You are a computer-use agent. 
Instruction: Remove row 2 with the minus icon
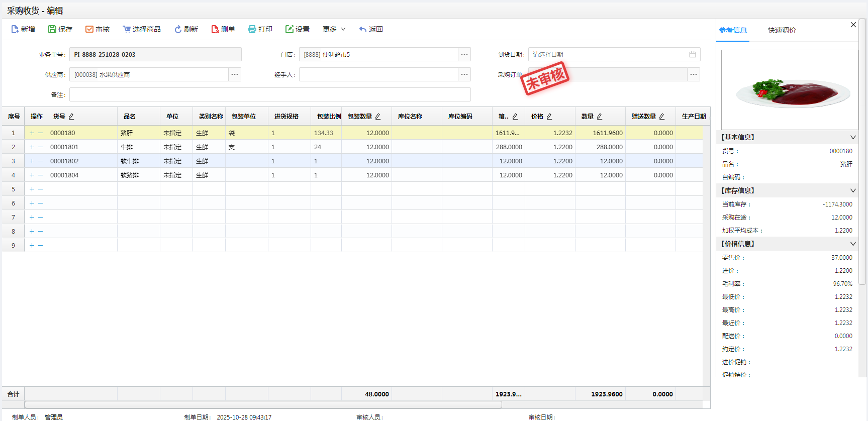pos(41,147)
